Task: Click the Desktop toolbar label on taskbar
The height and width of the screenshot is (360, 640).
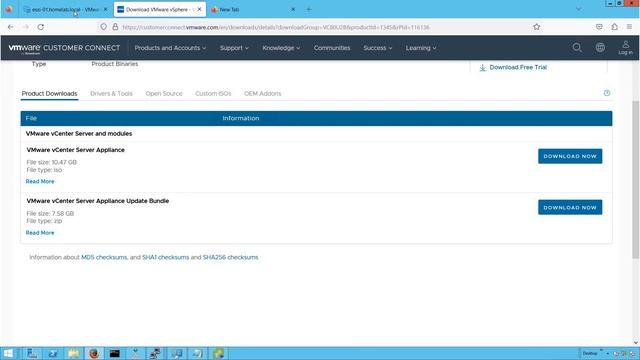Action: [590, 353]
